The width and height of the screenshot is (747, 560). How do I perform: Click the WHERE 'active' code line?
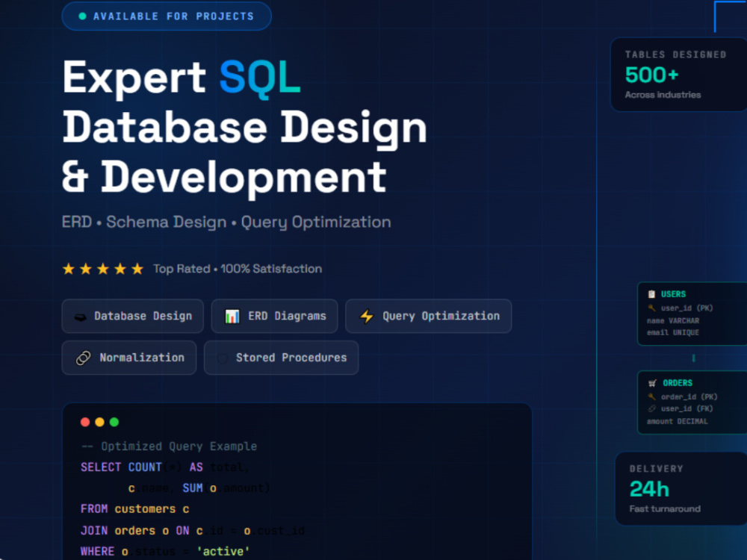click(x=165, y=552)
